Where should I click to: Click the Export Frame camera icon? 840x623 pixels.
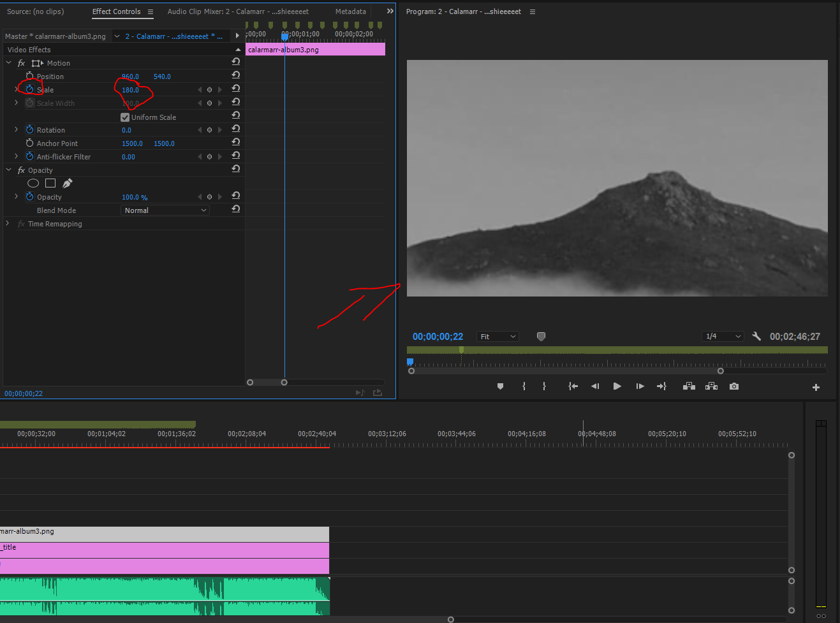point(733,386)
